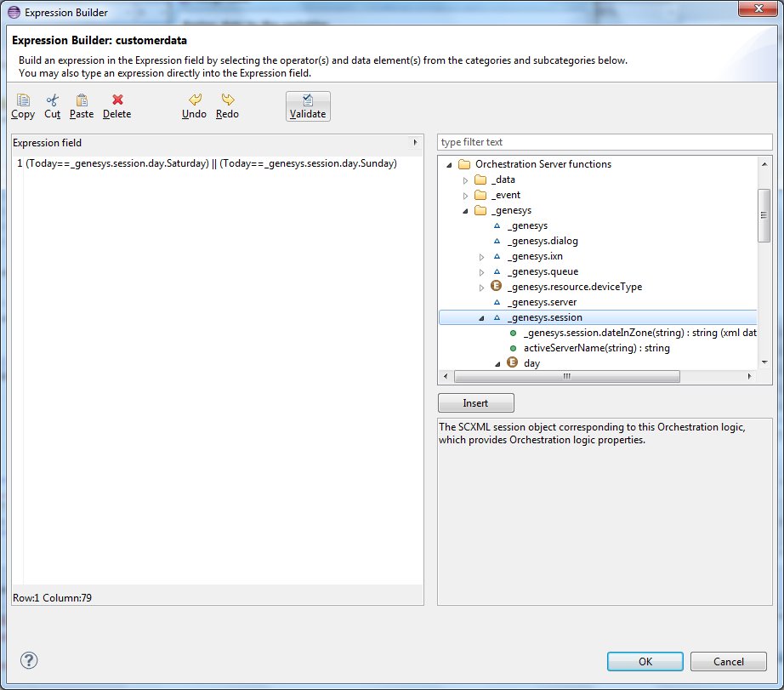The width and height of the screenshot is (784, 690).
Task: Click the tree's scroll up arrow
Action: click(764, 164)
